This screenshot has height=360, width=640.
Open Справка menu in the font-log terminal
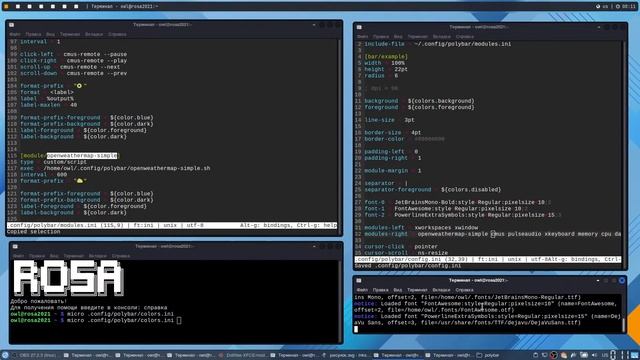(464, 290)
